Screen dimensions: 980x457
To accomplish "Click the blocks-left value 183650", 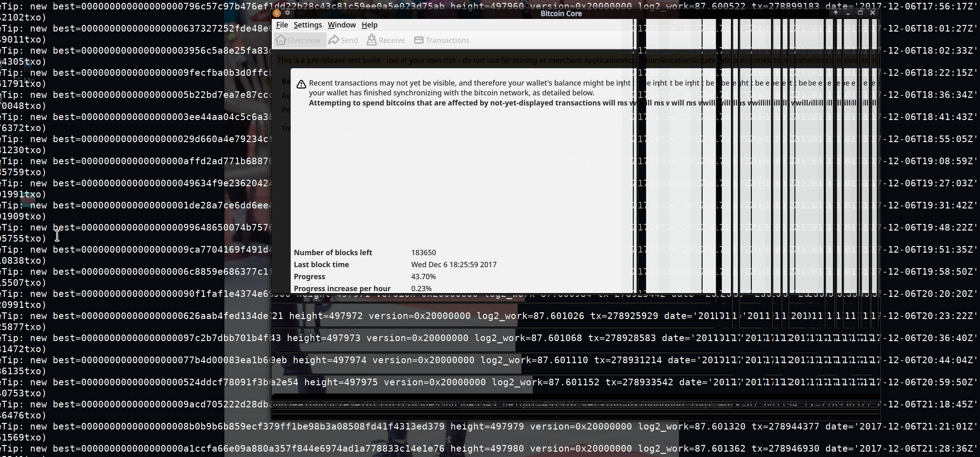I will coord(424,252).
